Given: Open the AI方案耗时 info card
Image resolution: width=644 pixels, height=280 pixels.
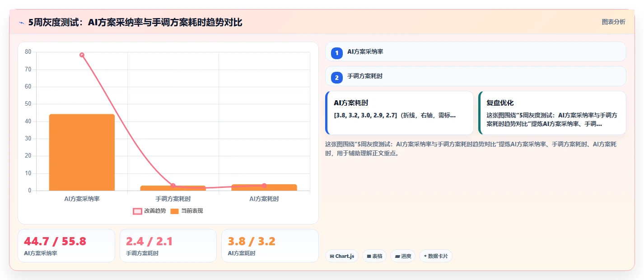Looking at the screenshot, I should pos(399,113).
